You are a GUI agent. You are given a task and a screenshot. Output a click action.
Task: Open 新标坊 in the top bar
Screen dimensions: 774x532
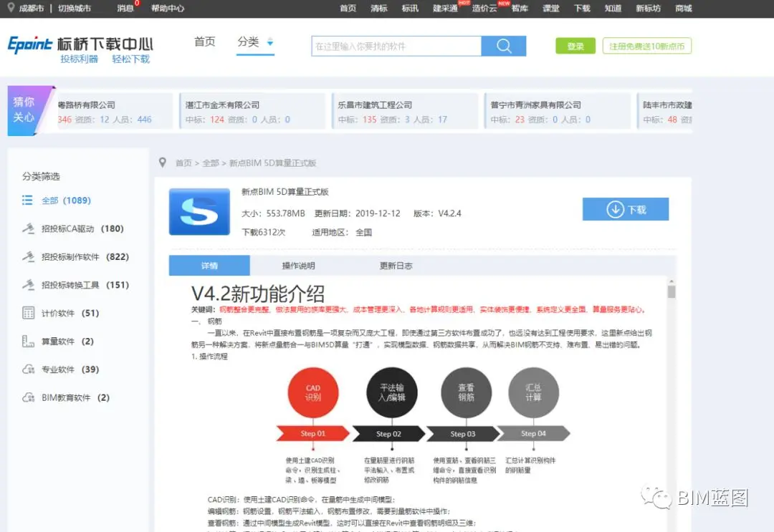tap(648, 9)
